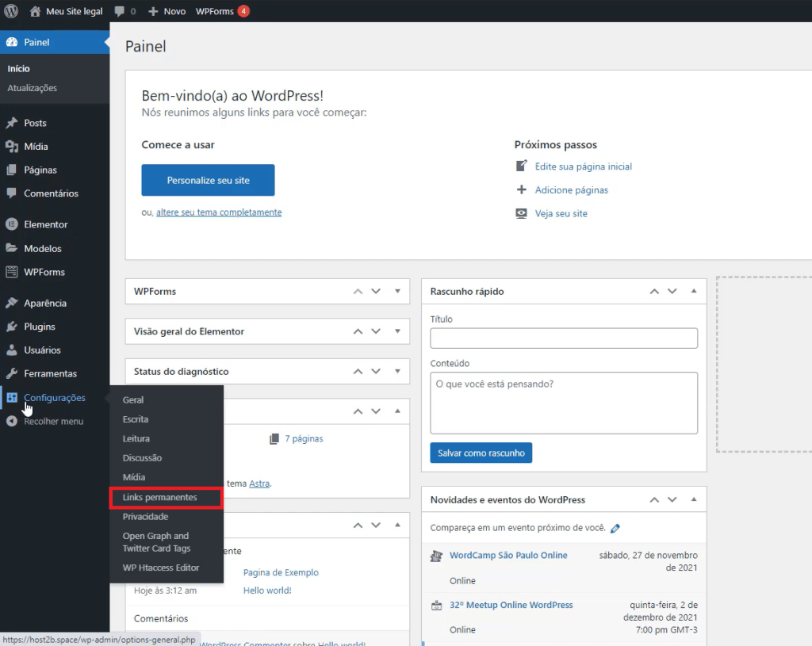The width and height of the screenshot is (812, 646).
Task: Open Geral settings submenu item
Action: pyautogui.click(x=133, y=399)
